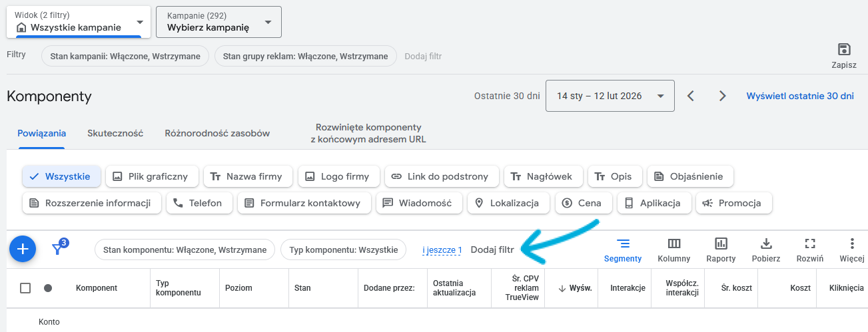
Task: Select the Wszystkie component type chip
Action: coord(61,176)
